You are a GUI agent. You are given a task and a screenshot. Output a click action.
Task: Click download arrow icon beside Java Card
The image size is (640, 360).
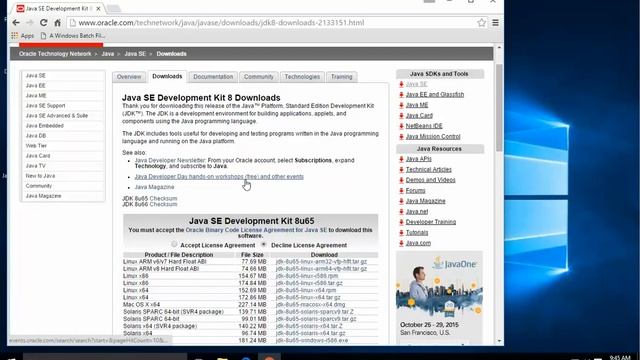pos(401,116)
